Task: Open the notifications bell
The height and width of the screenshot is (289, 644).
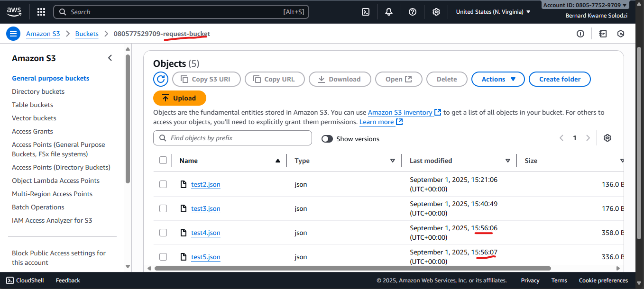Action: point(389,12)
